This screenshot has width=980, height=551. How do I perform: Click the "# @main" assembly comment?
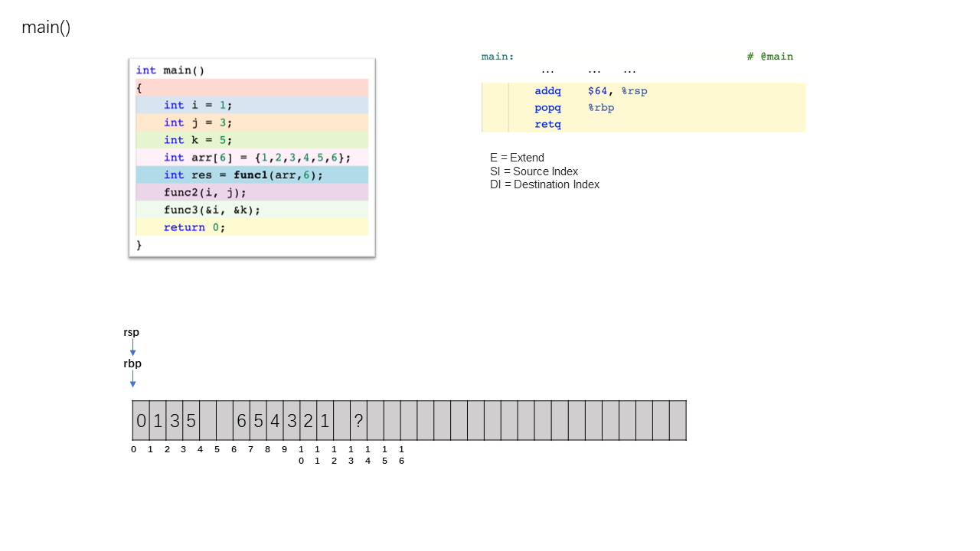(770, 57)
